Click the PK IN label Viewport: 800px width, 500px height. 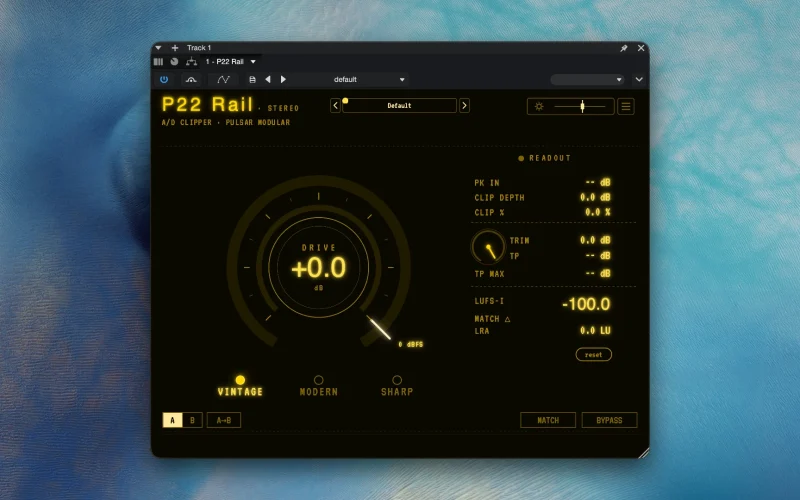click(487, 183)
